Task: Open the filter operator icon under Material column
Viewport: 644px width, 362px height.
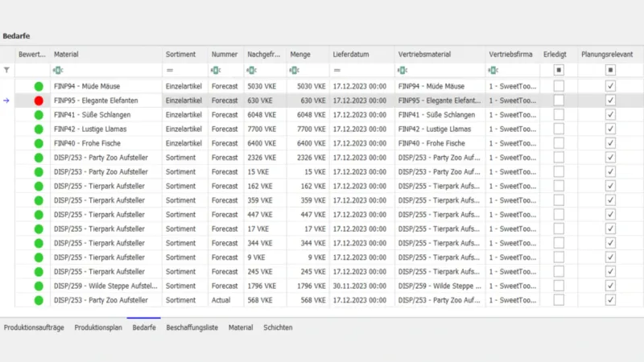Action: [x=58, y=70]
